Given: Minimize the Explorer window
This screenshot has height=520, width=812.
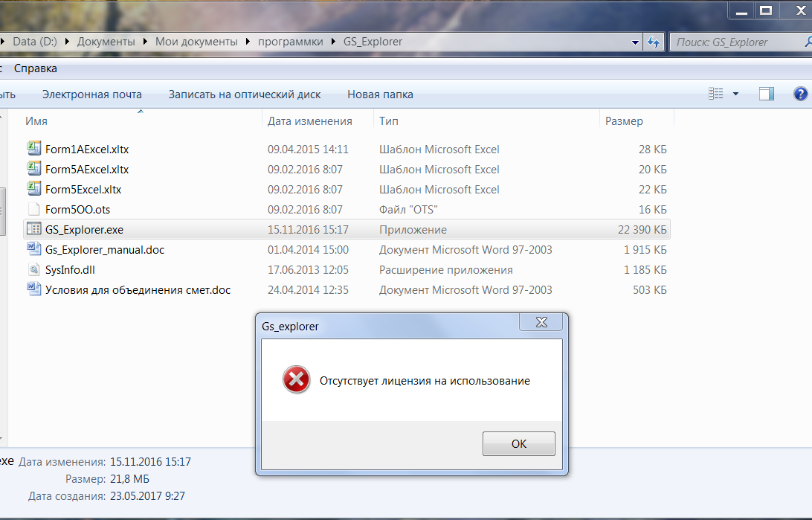Looking at the screenshot, I should (x=741, y=10).
